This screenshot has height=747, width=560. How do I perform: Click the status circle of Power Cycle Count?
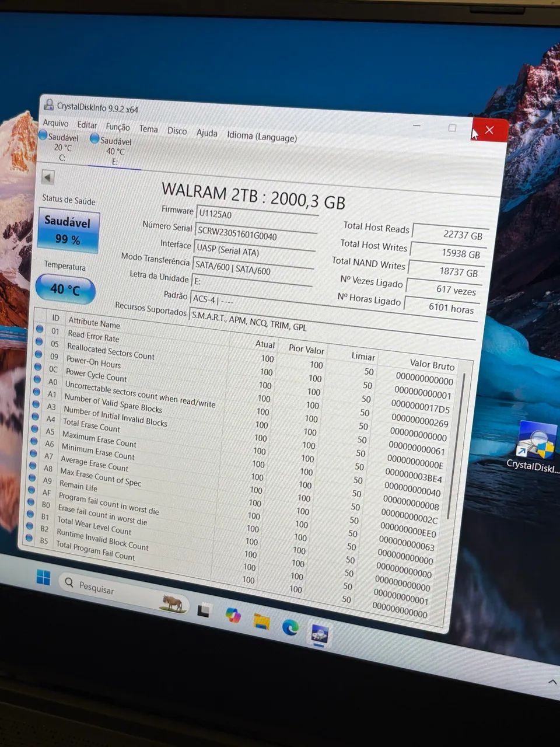click(x=38, y=366)
